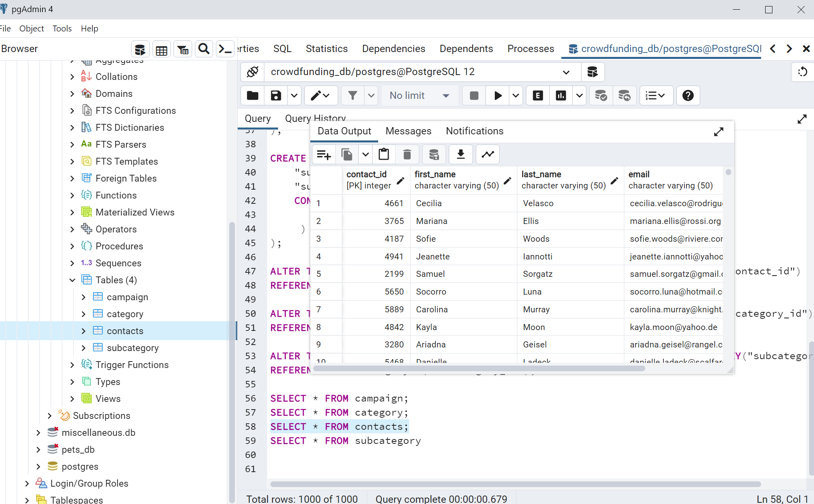Click the connection status toggle icon
814x504 pixels.
point(253,72)
